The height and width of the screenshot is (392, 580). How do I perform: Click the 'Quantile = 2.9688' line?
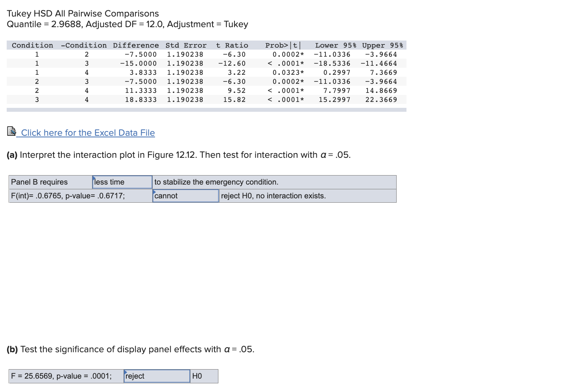127,24
